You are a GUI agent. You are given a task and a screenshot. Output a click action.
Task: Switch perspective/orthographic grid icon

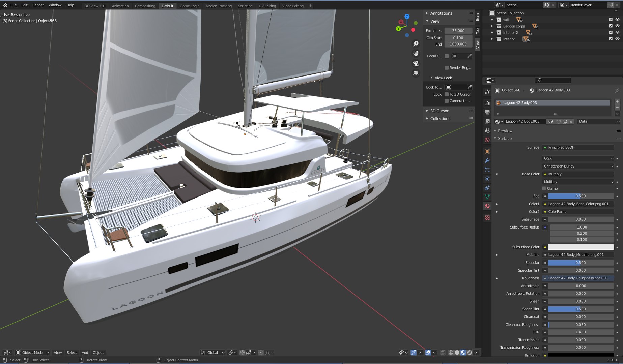[416, 73]
